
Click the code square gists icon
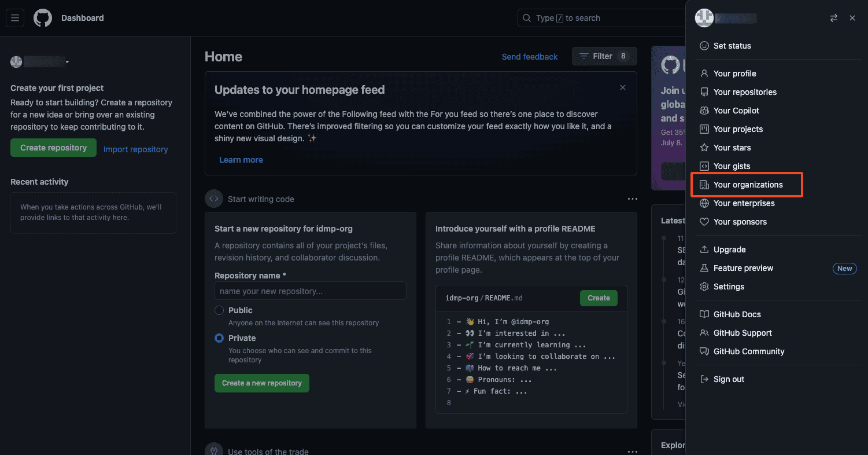(704, 166)
